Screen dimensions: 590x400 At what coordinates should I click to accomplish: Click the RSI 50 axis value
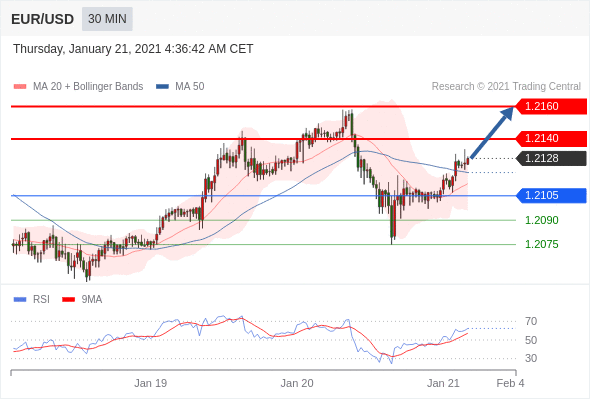coord(531,340)
